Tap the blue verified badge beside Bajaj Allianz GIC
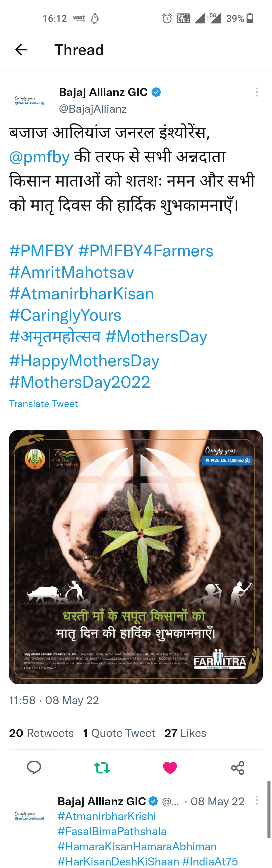 [x=156, y=92]
